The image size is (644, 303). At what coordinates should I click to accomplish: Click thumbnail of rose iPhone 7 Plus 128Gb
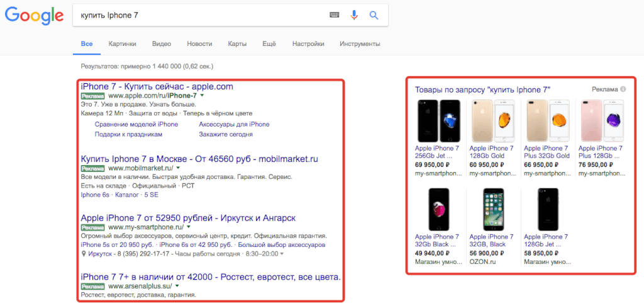[602, 121]
